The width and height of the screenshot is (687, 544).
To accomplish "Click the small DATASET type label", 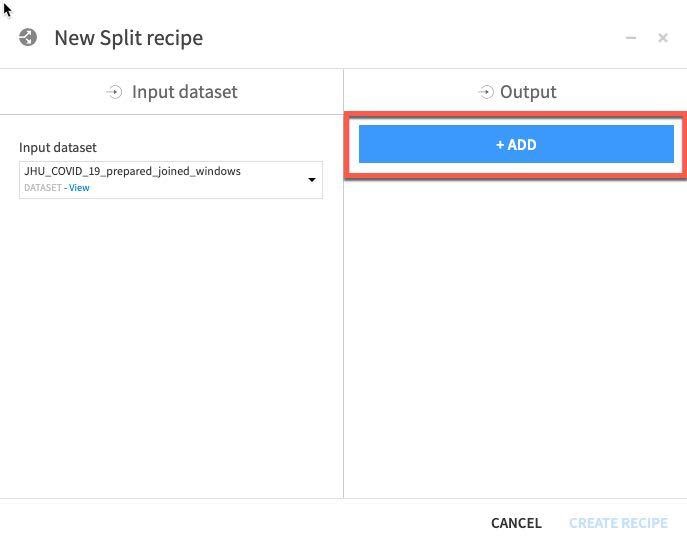I will click(42, 188).
